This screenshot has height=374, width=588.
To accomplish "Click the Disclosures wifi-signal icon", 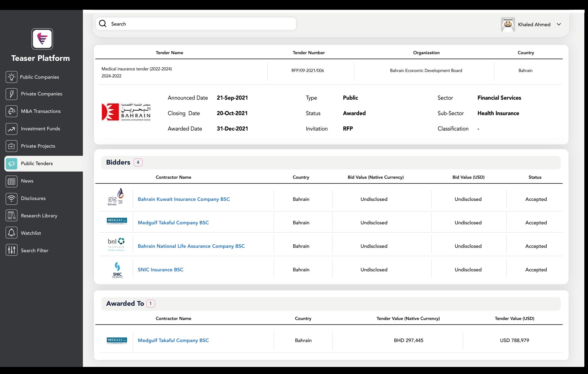I will pos(12,199).
